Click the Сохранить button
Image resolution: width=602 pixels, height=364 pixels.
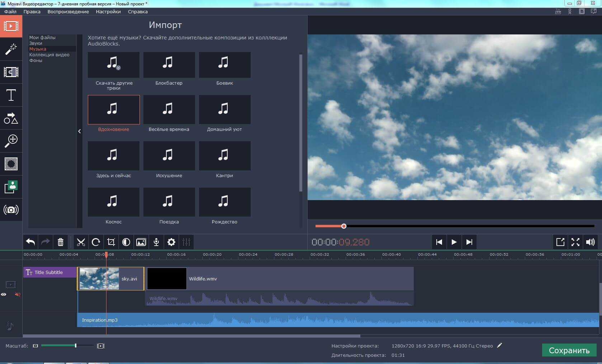click(x=569, y=350)
